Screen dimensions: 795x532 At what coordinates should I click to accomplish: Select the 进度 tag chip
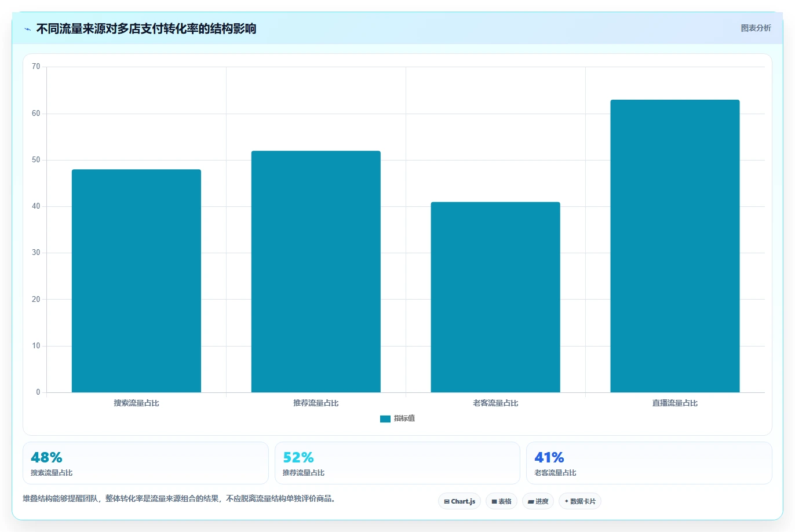pyautogui.click(x=538, y=501)
